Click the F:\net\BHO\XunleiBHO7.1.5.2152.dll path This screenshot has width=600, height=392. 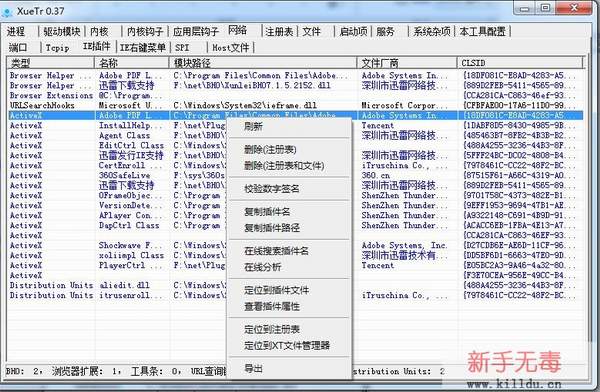coord(252,85)
